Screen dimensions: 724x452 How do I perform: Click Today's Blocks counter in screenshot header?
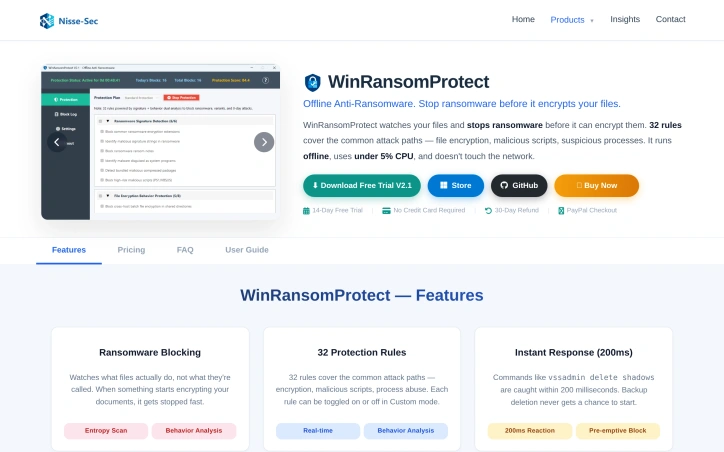point(151,80)
